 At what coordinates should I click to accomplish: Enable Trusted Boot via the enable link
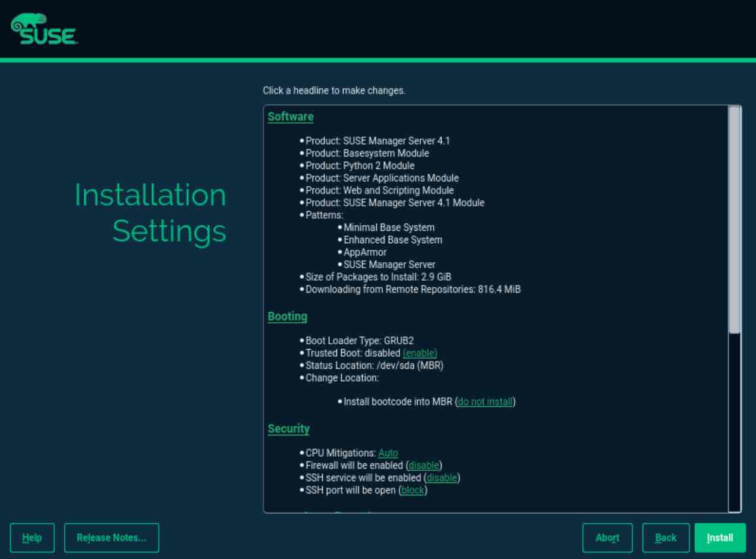(x=420, y=353)
